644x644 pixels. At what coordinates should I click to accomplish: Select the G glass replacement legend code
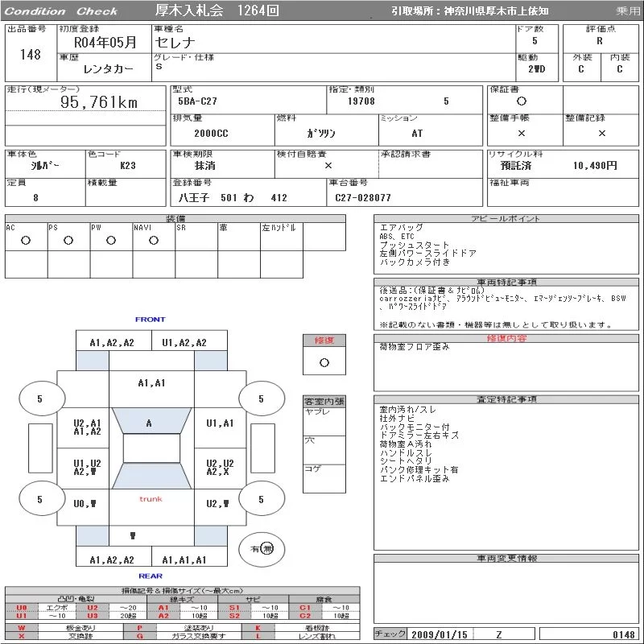[x=139, y=636]
